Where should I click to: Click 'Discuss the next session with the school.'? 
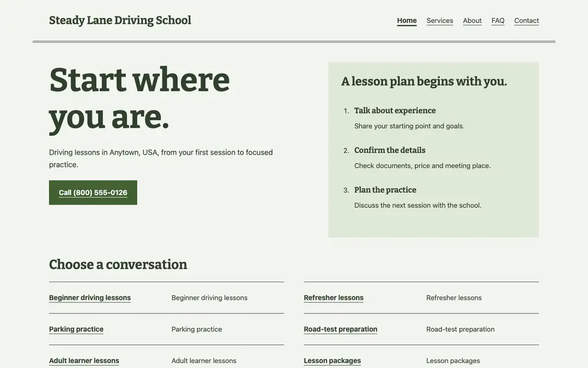point(418,205)
